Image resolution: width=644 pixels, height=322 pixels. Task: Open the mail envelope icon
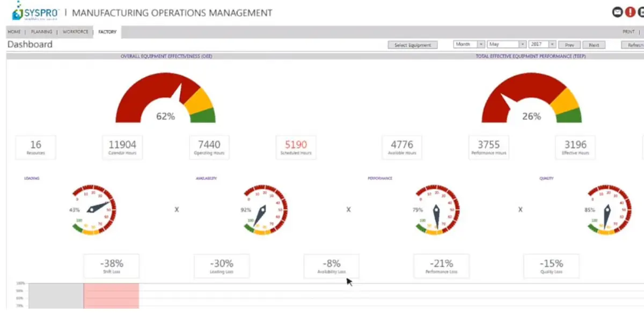tap(617, 12)
